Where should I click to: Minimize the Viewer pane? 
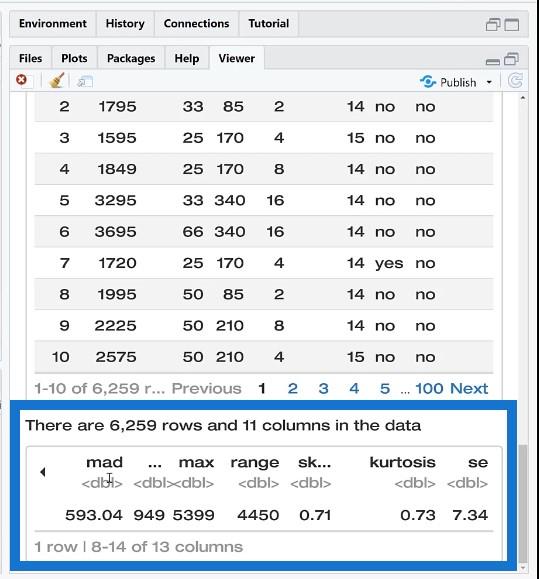pyautogui.click(x=492, y=62)
